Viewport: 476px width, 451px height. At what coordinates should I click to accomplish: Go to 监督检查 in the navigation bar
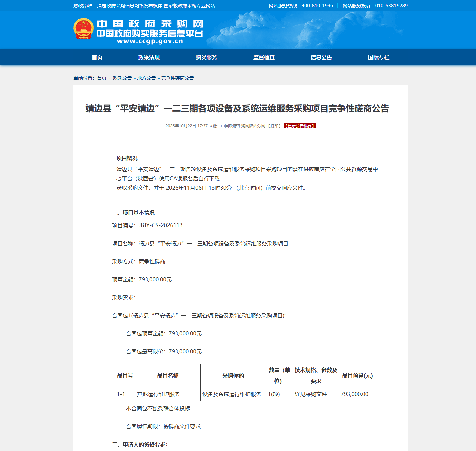[264, 57]
